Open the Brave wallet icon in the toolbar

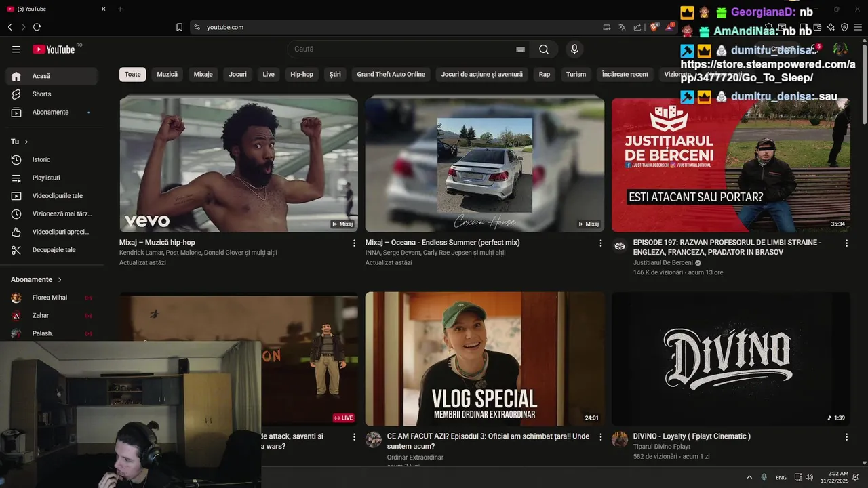click(x=817, y=27)
